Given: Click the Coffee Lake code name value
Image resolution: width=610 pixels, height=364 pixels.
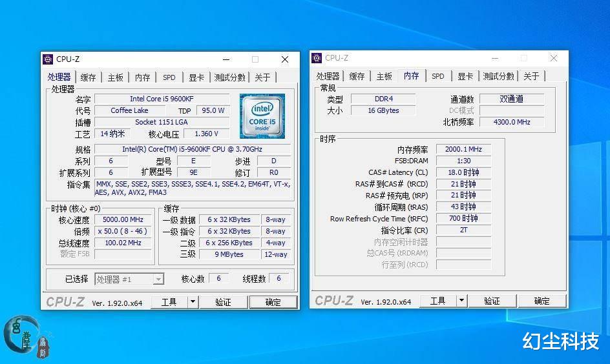Looking at the screenshot, I should (129, 110).
